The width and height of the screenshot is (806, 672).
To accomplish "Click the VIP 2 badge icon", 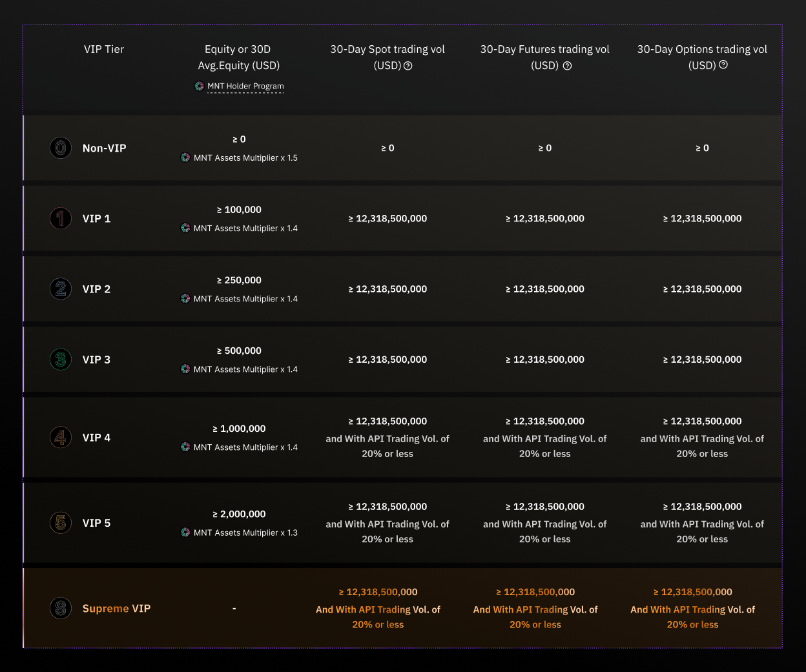I will 60,289.
